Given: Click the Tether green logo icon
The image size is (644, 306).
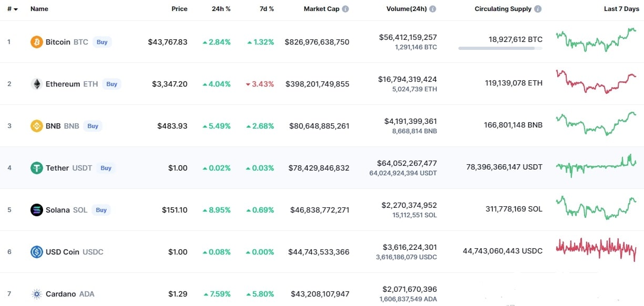Looking at the screenshot, I should (x=36, y=168).
